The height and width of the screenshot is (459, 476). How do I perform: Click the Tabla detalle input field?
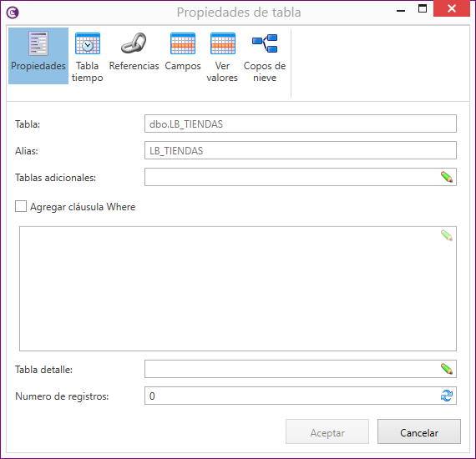(291, 369)
